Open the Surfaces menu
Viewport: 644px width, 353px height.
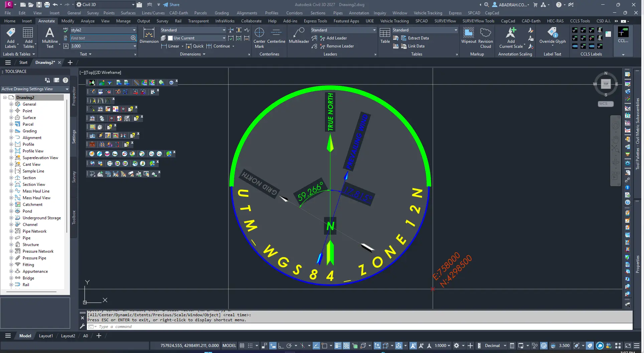128,13
